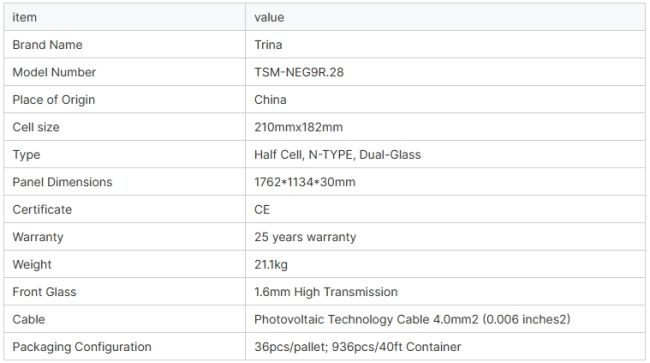Select the Model Number label
This screenshot has height=363, width=650.
[x=54, y=72]
